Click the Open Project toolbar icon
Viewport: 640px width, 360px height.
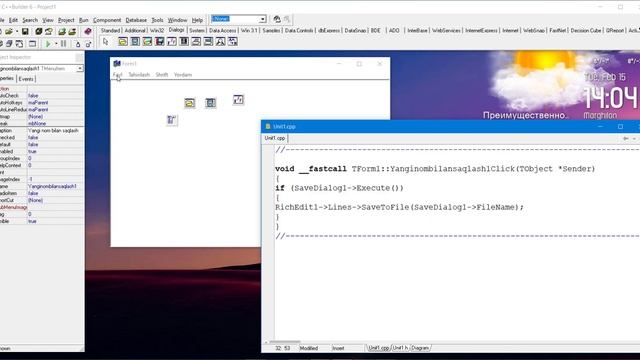(x=49, y=31)
